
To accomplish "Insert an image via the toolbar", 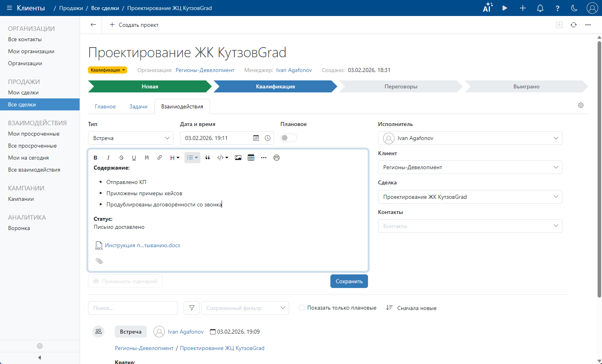I will coord(238,158).
